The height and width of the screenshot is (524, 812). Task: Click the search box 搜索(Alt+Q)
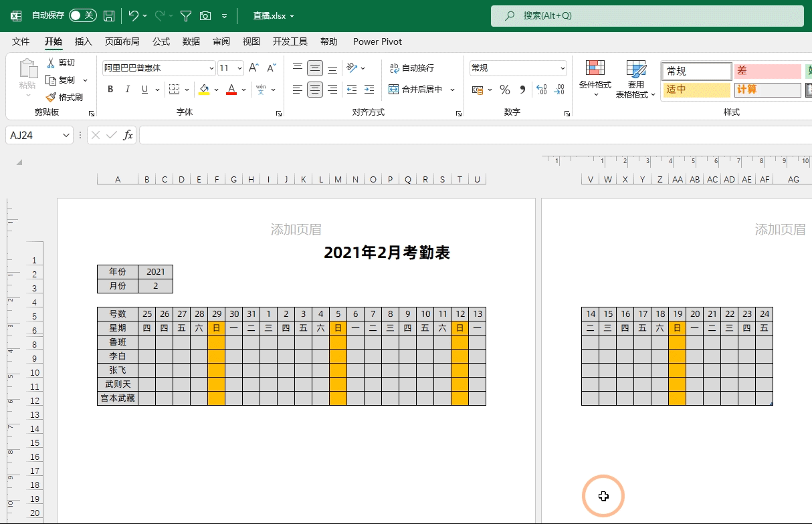(x=647, y=15)
